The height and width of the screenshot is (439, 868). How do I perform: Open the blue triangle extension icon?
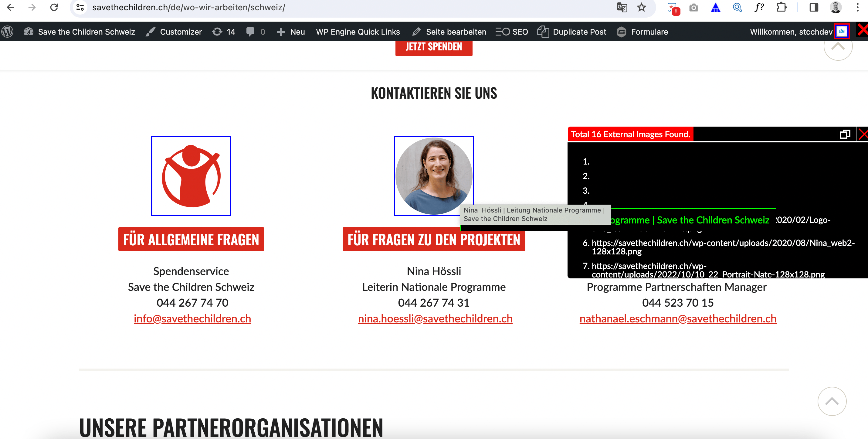click(715, 7)
